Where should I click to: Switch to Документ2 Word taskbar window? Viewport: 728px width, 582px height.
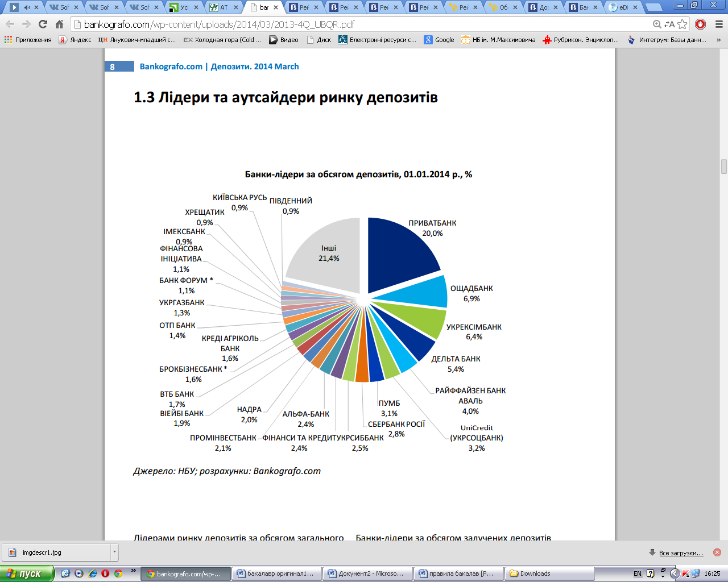[x=369, y=573]
